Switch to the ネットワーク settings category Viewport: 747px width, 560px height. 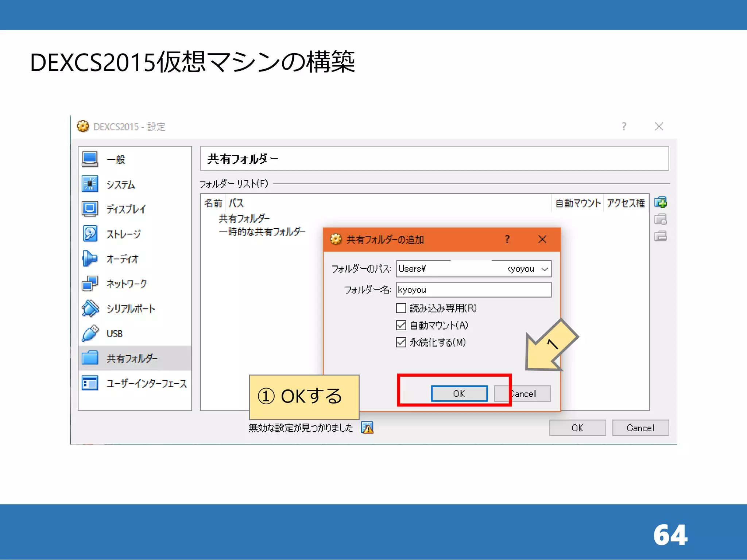click(135, 283)
